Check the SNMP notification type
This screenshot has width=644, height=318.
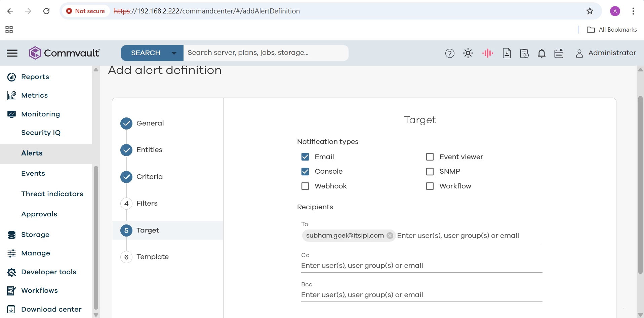point(430,172)
